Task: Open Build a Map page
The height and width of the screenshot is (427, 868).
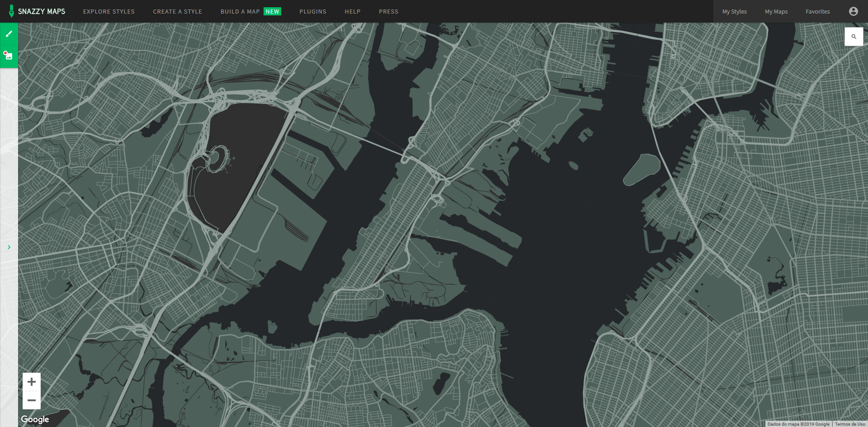Action: click(240, 11)
